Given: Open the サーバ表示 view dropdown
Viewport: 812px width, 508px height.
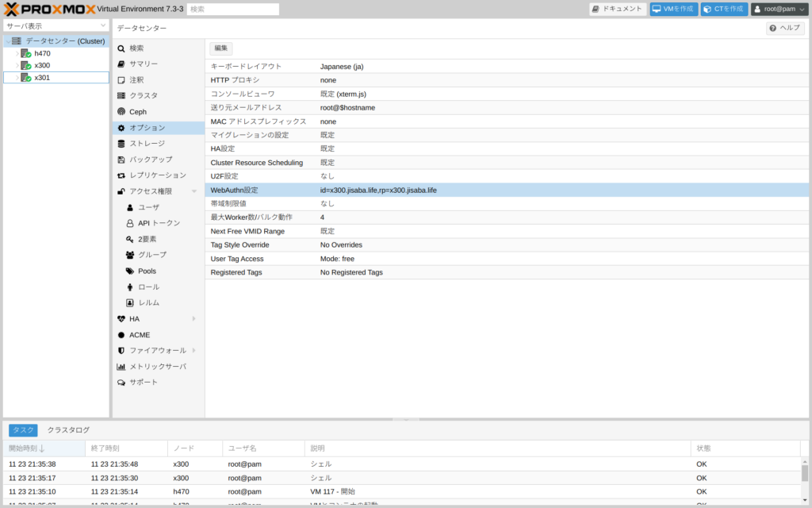Looking at the screenshot, I should click(x=56, y=25).
